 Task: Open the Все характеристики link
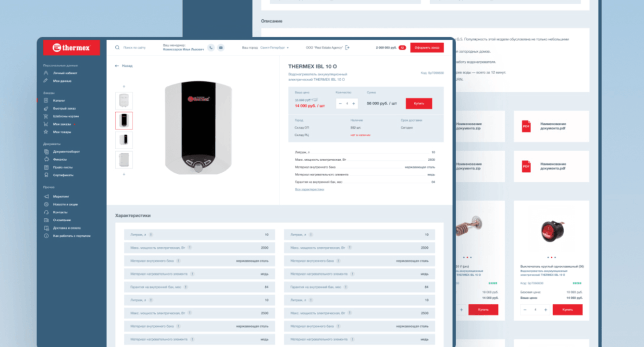click(x=310, y=189)
